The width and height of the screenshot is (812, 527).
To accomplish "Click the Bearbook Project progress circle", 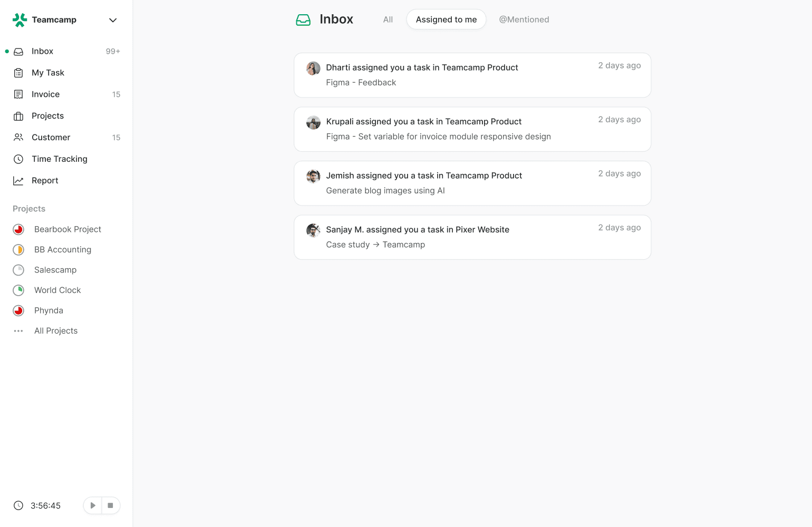I will pyautogui.click(x=18, y=229).
